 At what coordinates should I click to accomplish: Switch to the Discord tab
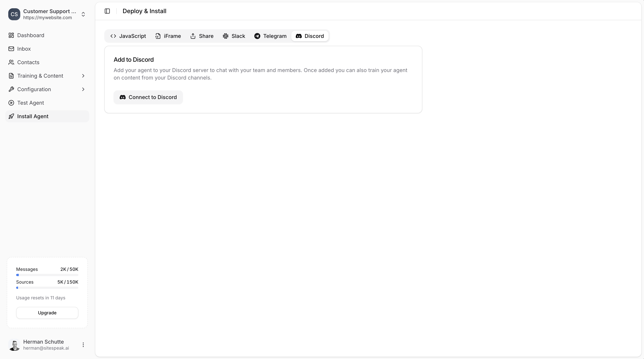pos(309,36)
